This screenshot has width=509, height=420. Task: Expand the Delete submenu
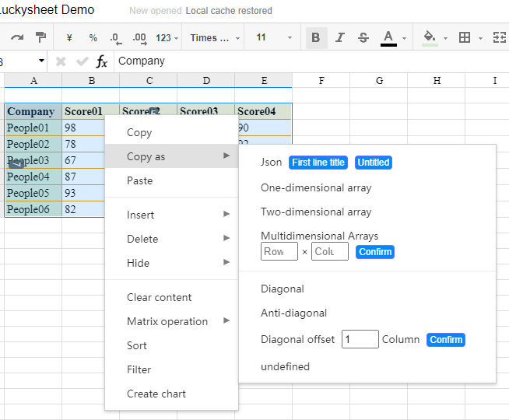(x=171, y=239)
